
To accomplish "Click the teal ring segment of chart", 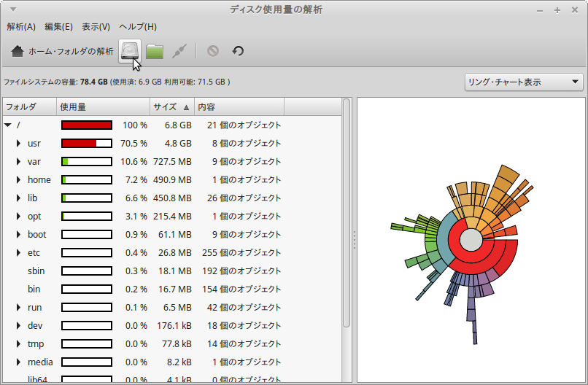I will point(444,240).
